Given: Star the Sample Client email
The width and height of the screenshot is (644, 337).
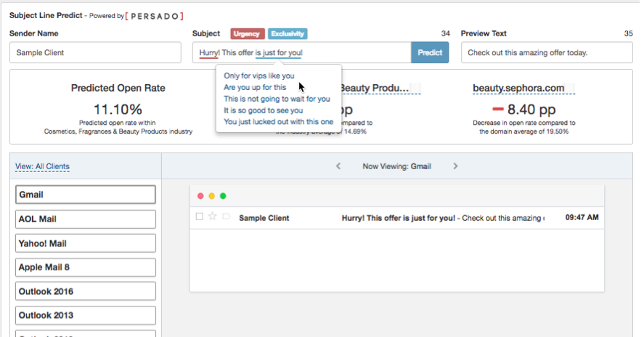Looking at the screenshot, I should click(x=212, y=216).
